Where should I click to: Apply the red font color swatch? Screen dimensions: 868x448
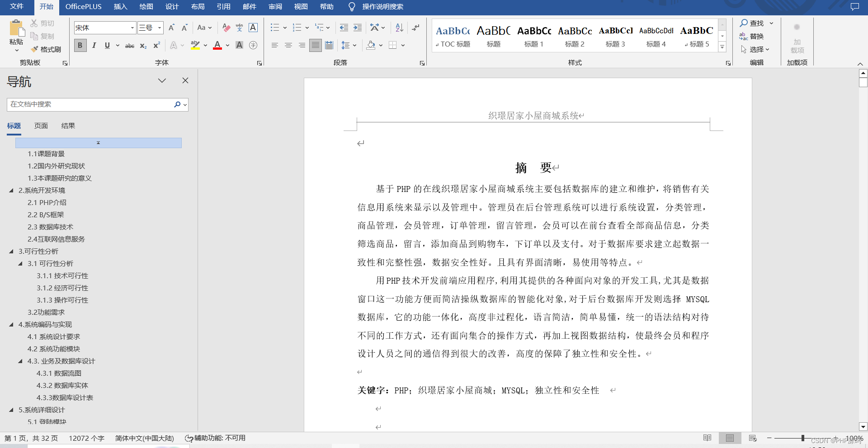tap(217, 45)
